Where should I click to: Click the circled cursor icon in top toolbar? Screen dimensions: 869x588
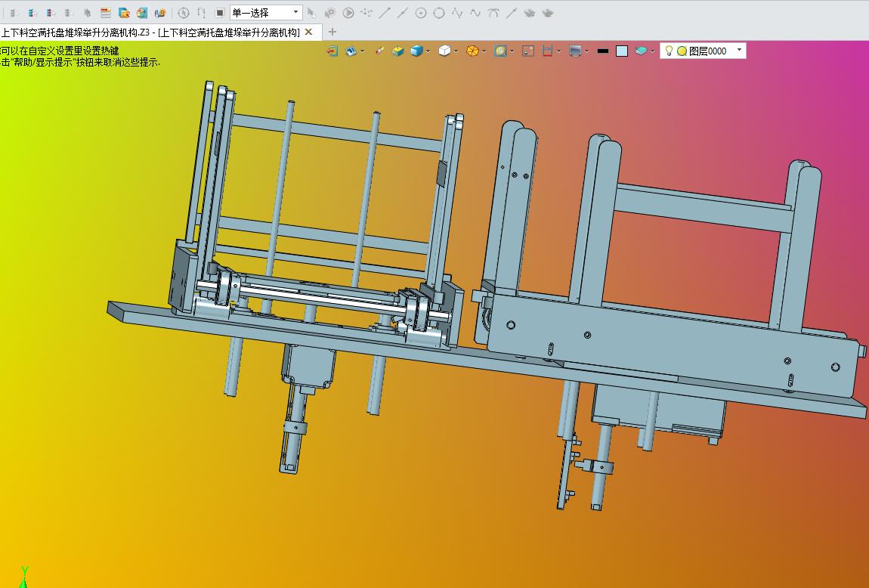184,12
